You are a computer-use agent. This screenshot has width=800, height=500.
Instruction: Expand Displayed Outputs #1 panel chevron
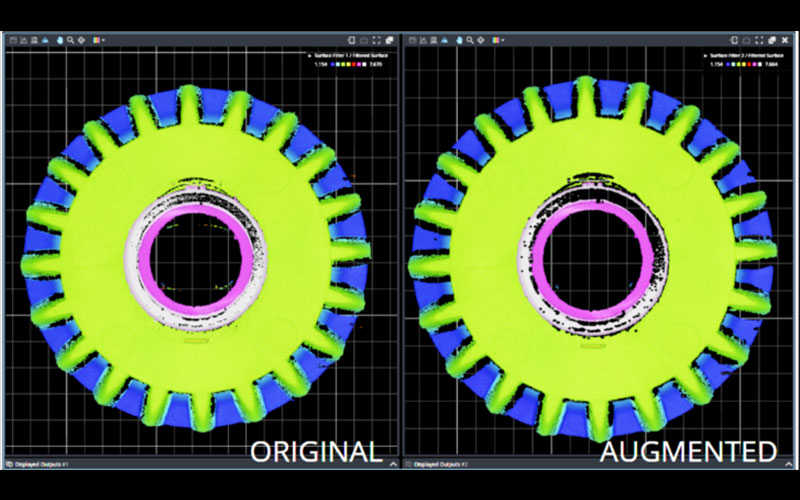coord(392,464)
